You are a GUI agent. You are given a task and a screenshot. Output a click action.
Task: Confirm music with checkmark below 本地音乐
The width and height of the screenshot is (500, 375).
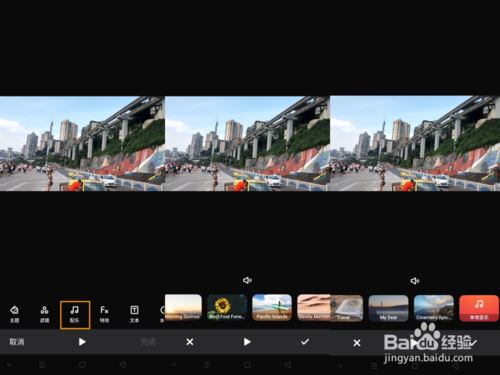473,342
